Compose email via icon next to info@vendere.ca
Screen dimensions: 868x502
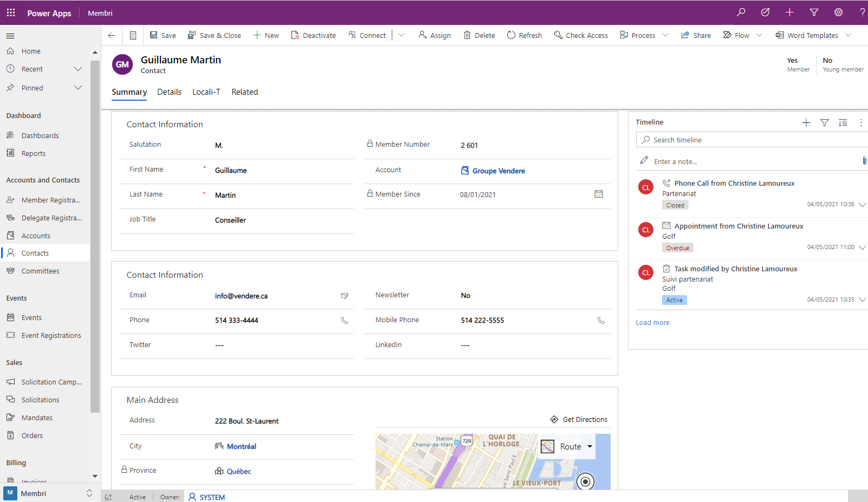click(345, 296)
